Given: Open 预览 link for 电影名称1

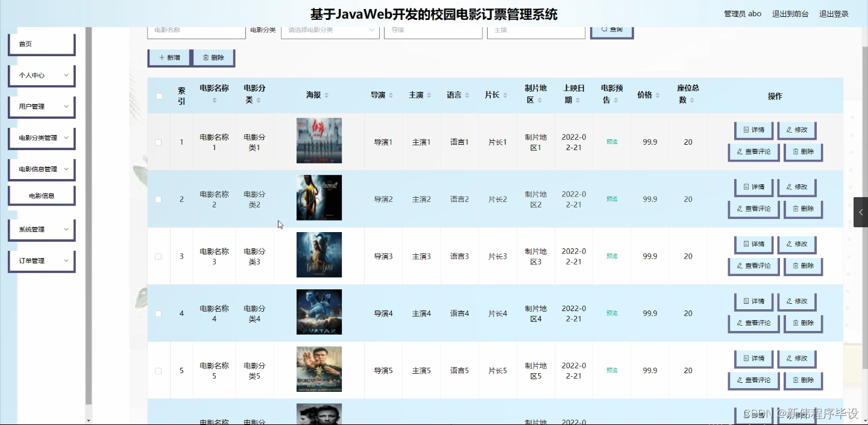Looking at the screenshot, I should 611,142.
